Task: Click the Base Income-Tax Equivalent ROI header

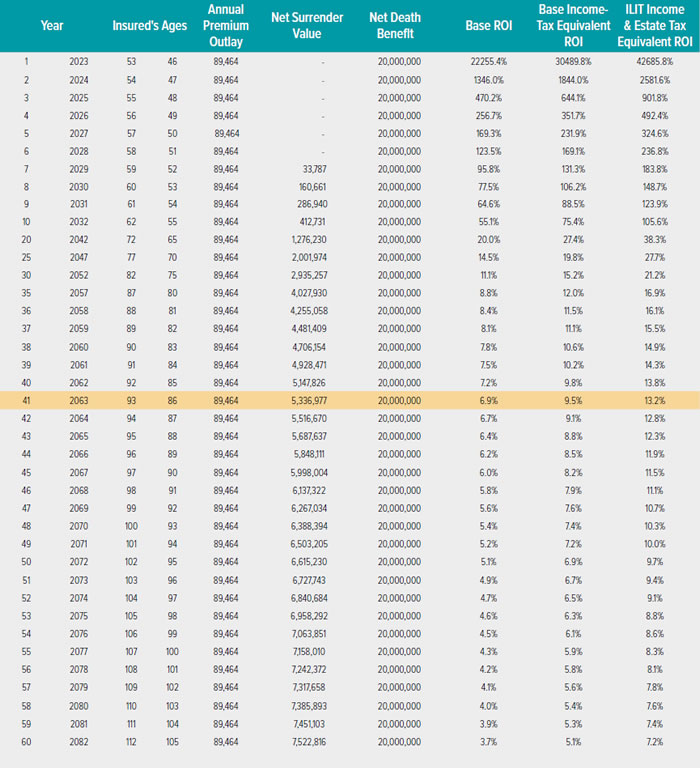Action: pos(574,25)
